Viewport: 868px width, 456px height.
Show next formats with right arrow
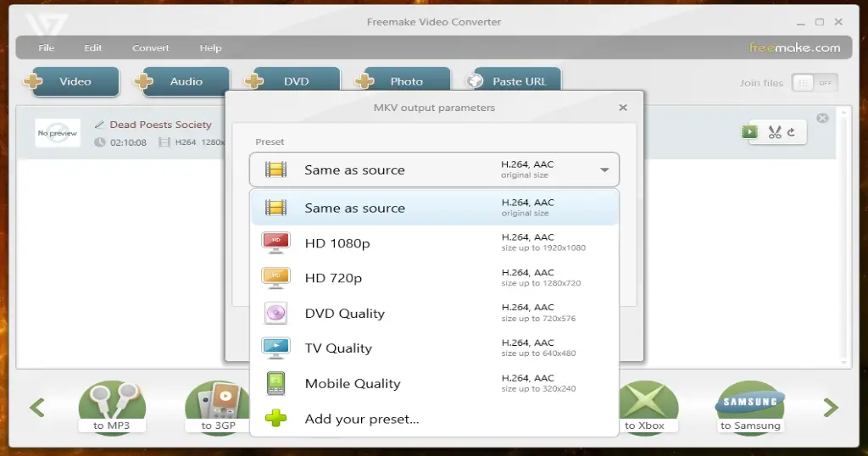(831, 408)
